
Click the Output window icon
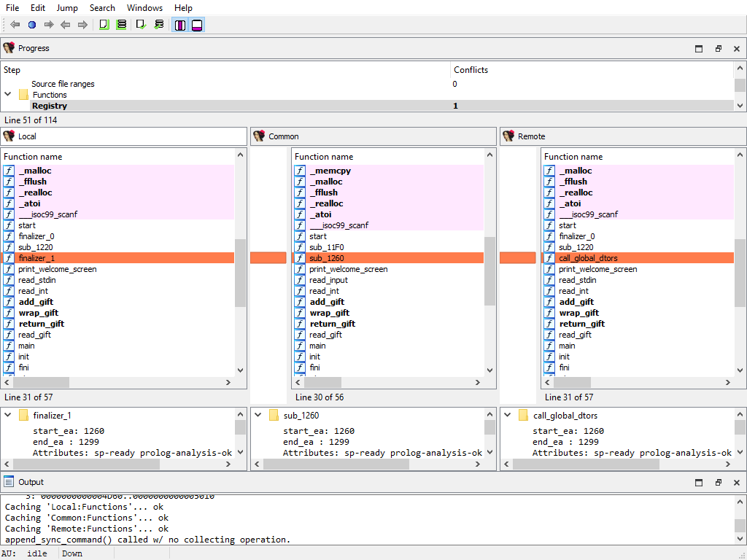(9, 481)
